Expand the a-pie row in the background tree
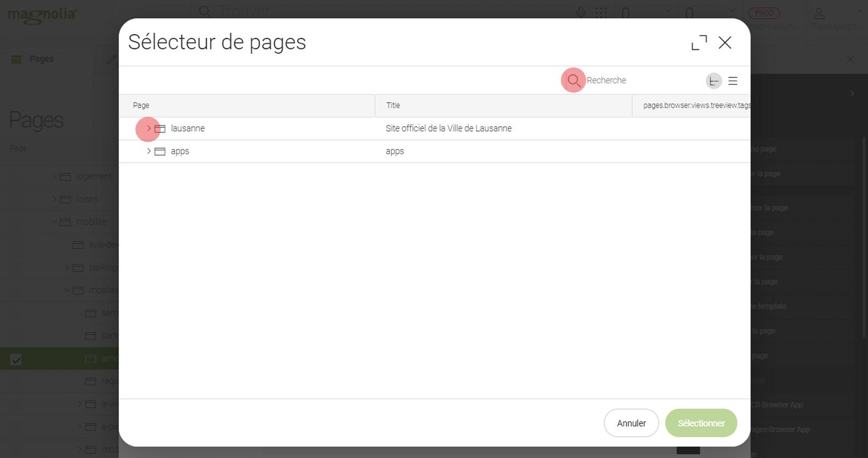The image size is (868, 458). tap(80, 427)
